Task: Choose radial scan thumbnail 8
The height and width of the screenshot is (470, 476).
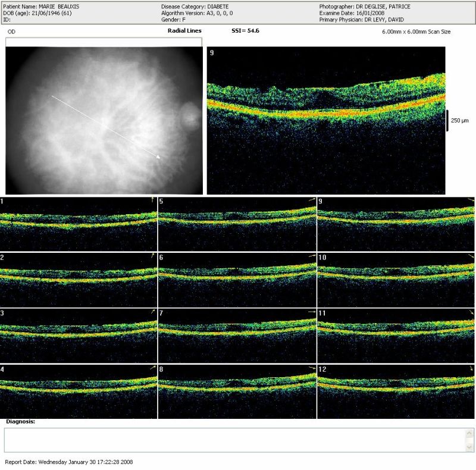Action: (x=237, y=391)
